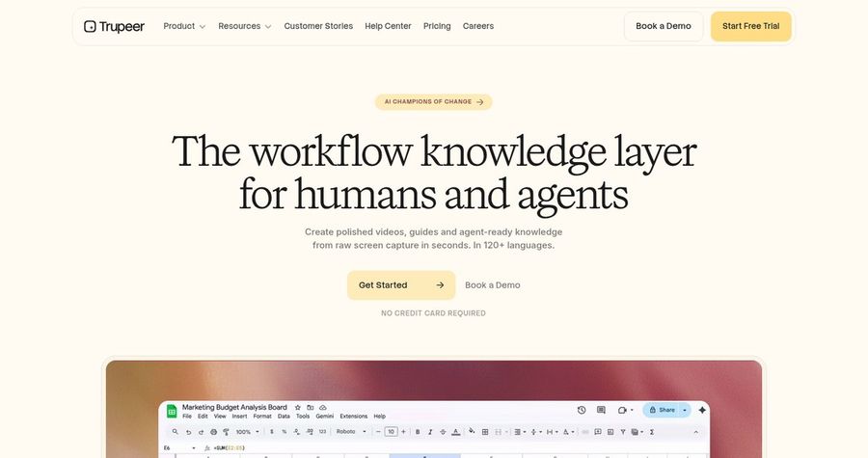Screen dimensions: 868x458
Task: Click the decrease decimal places icon
Action: coord(297,431)
